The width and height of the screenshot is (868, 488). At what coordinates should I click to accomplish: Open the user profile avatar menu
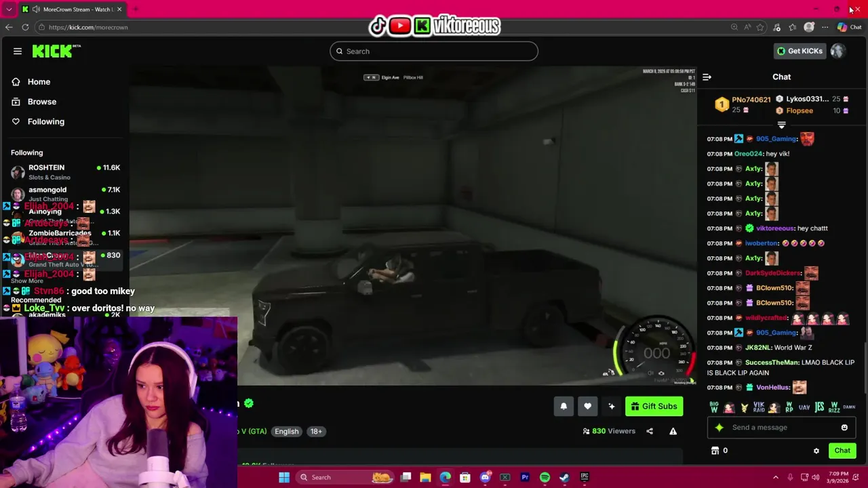(837, 51)
